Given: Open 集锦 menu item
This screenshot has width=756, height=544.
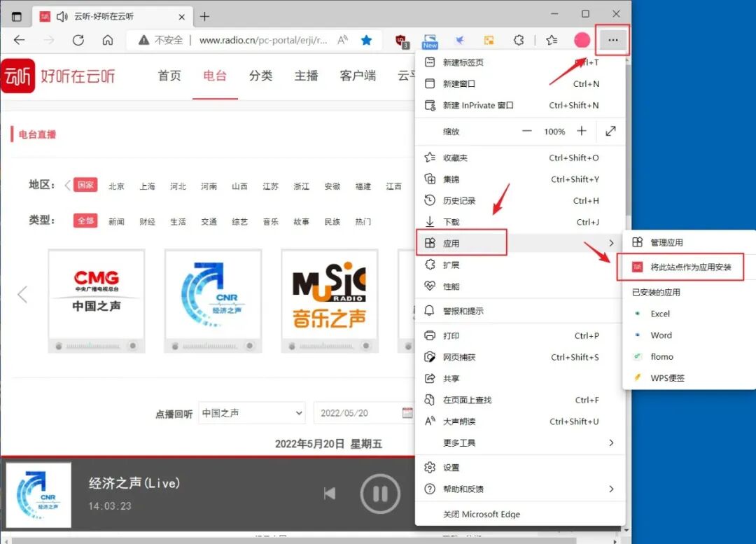Looking at the screenshot, I should [x=519, y=179].
